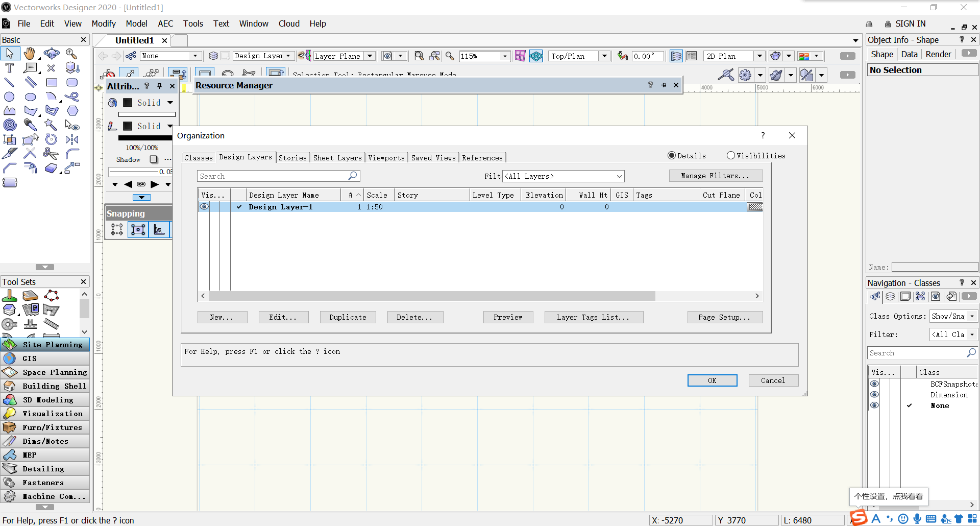Toggle the Shadow checkbox

154,159
